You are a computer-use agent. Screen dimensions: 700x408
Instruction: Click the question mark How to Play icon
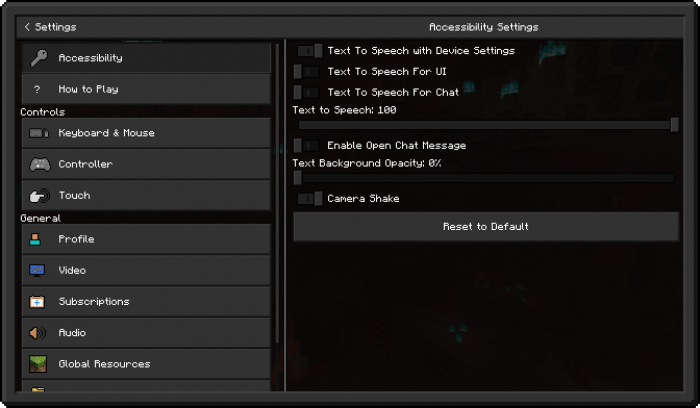(x=38, y=89)
